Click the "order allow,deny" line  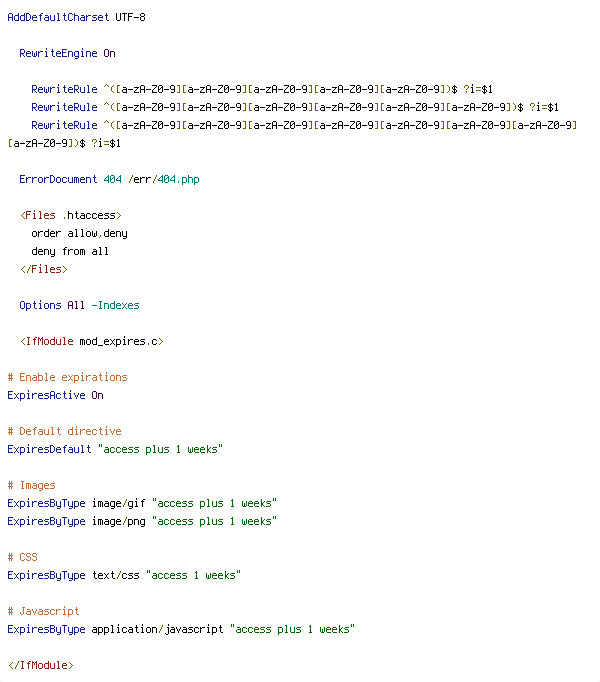pyautogui.click(x=79, y=234)
